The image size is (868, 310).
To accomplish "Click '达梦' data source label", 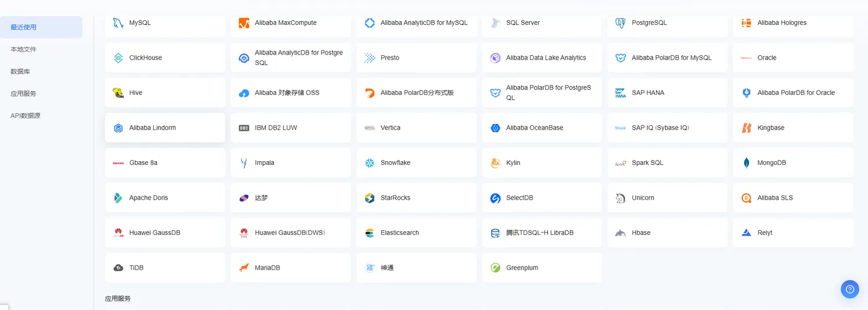I will click(261, 198).
